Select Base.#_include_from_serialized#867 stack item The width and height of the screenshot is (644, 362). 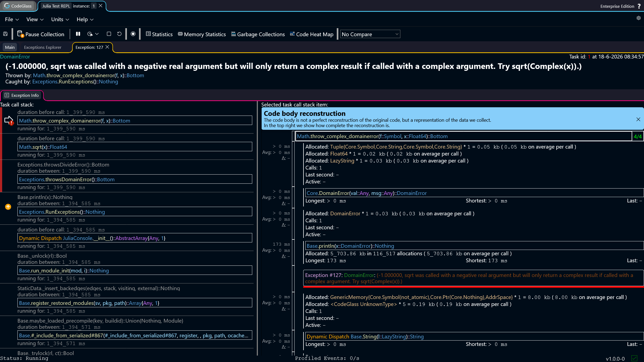[135, 335]
